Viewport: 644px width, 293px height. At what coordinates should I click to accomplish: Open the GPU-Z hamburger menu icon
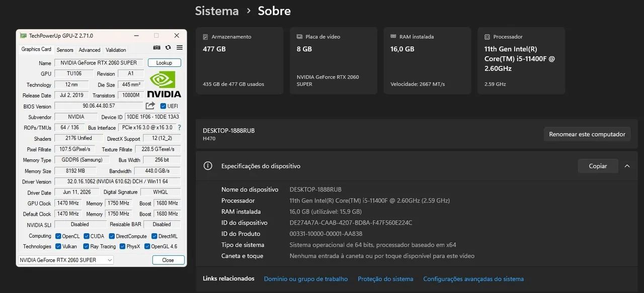coord(180,47)
